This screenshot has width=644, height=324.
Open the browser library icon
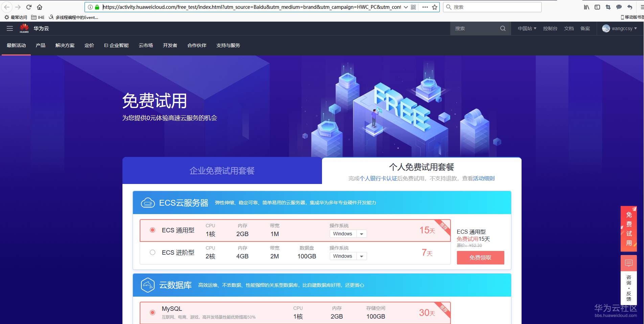(x=587, y=7)
